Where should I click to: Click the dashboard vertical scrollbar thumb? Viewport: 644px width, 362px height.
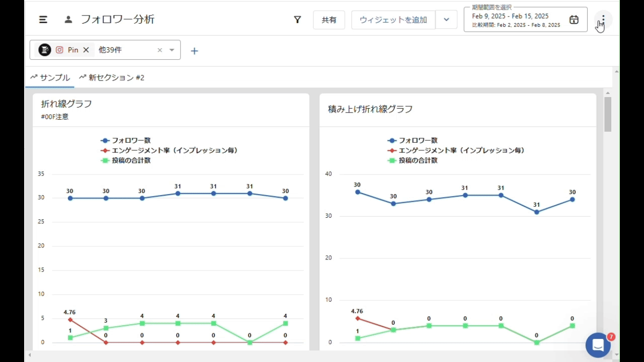point(608,114)
